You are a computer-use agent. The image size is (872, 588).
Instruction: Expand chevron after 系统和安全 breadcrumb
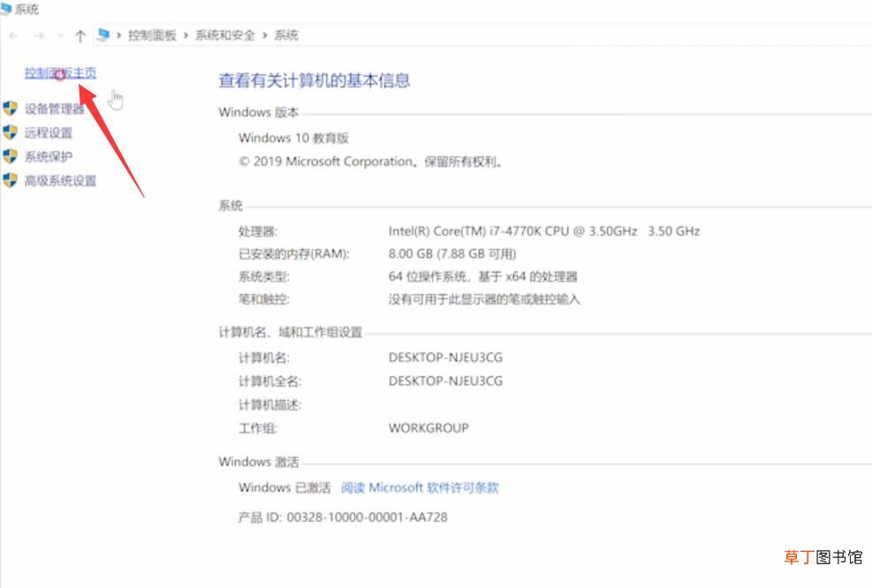[x=264, y=35]
